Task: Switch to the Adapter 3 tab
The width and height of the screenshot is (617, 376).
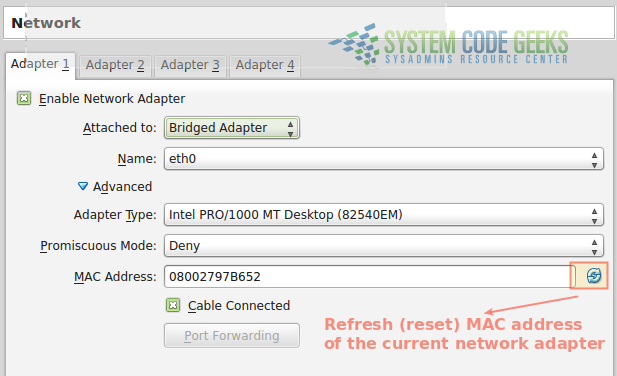Action: tap(190, 65)
